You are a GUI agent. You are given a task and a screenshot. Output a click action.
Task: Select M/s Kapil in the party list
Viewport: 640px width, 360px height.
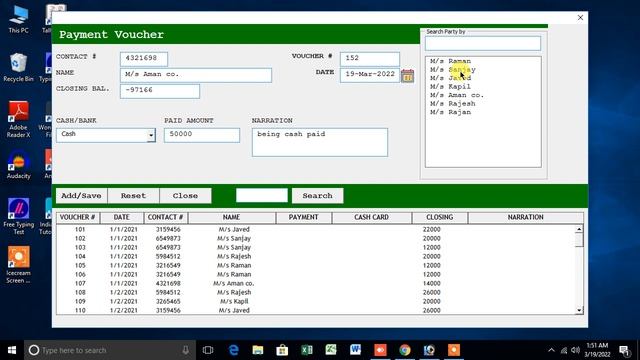450,87
